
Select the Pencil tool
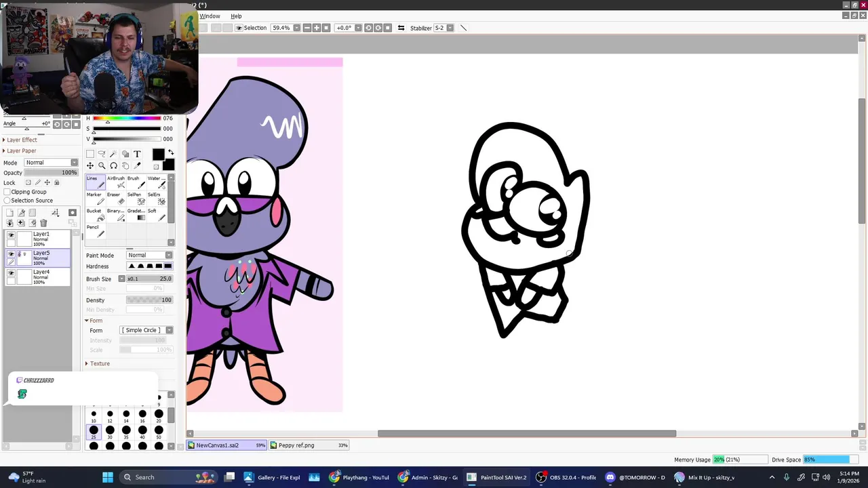click(x=96, y=231)
